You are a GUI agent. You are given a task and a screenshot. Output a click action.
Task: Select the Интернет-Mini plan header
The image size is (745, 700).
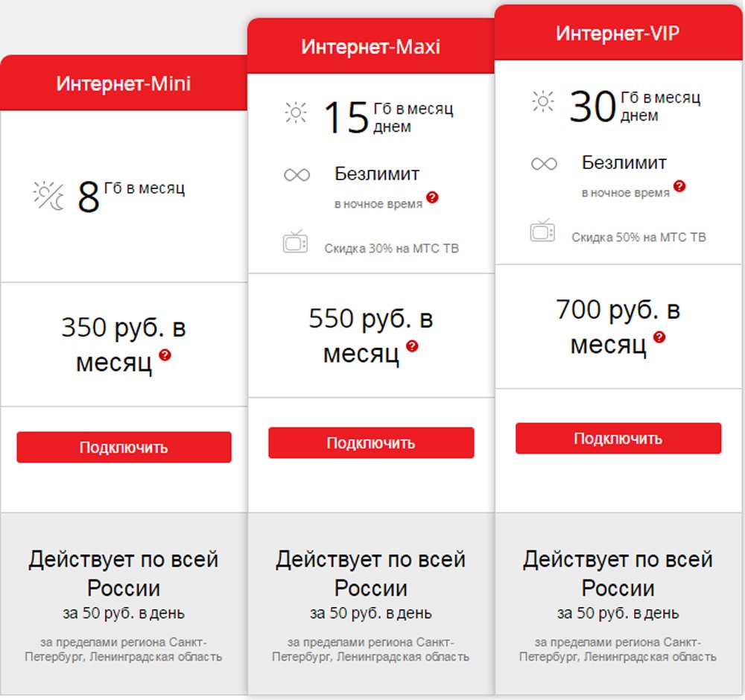click(x=124, y=83)
